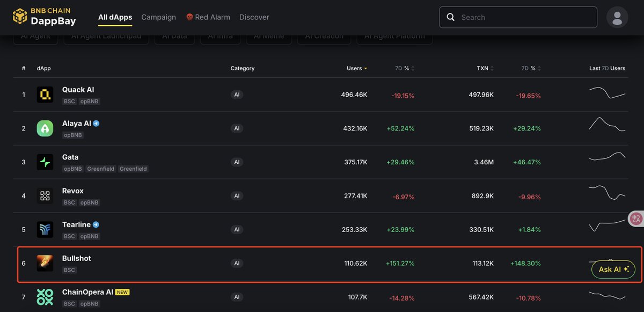This screenshot has height=312, width=644.
Task: View the ChainOpera AI 7-day users sparkline
Action: pos(607,295)
